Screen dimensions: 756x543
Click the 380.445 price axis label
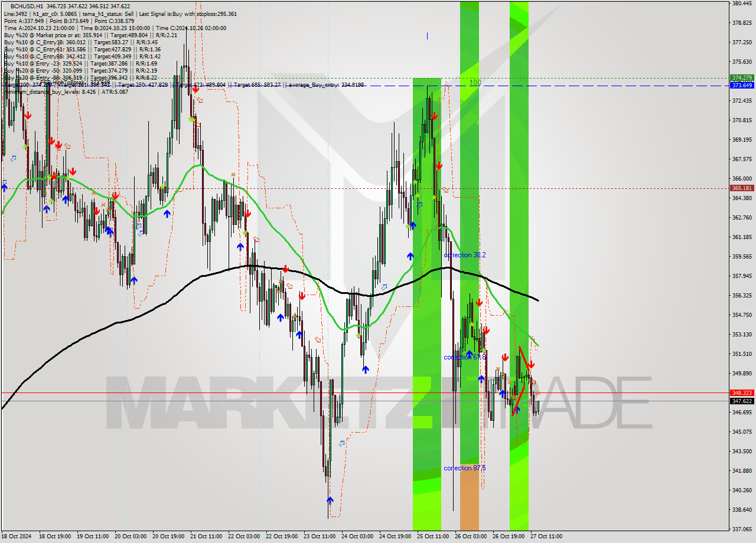(x=742, y=4)
